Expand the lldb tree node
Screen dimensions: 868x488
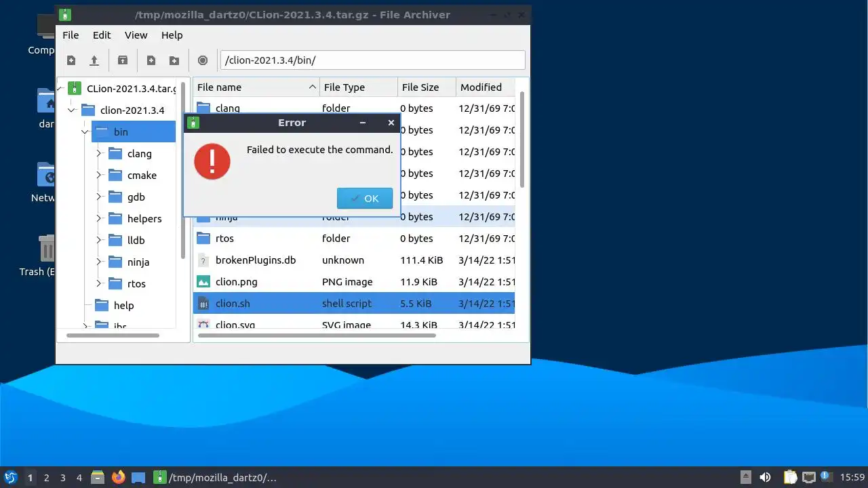coord(98,240)
